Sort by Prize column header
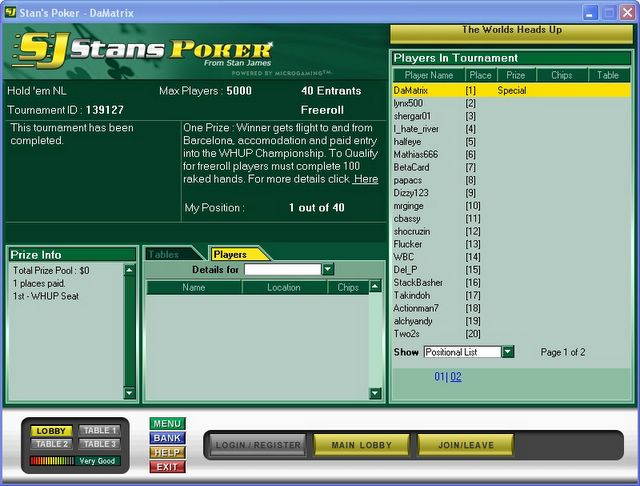The width and height of the screenshot is (640, 486). click(516, 75)
